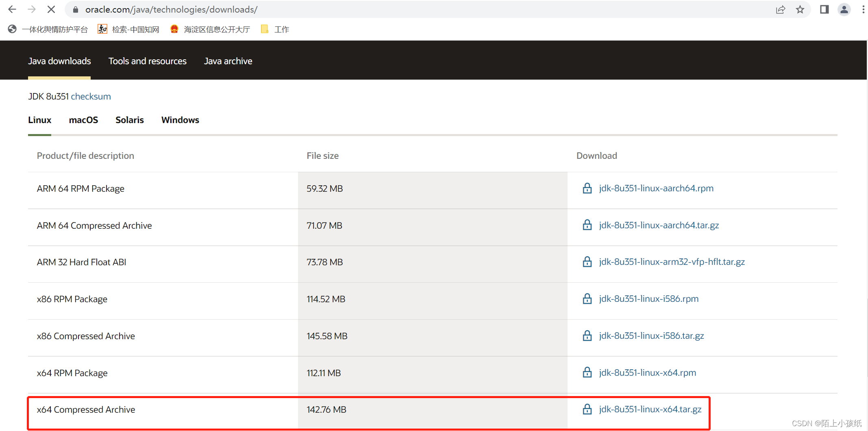868x431 pixels.
Task: Stop loading the page
Action: click(x=51, y=9)
